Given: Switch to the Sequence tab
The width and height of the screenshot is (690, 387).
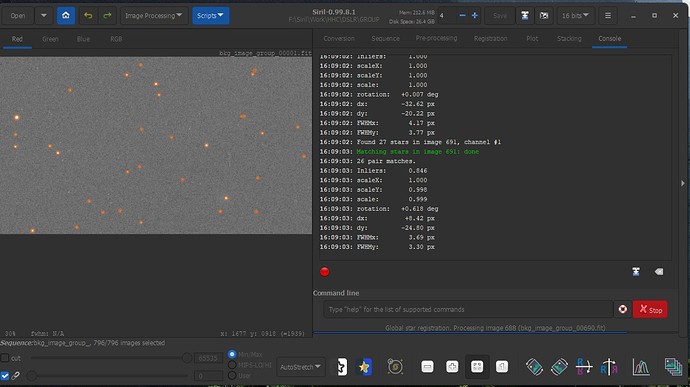Looking at the screenshot, I should pyautogui.click(x=385, y=39).
